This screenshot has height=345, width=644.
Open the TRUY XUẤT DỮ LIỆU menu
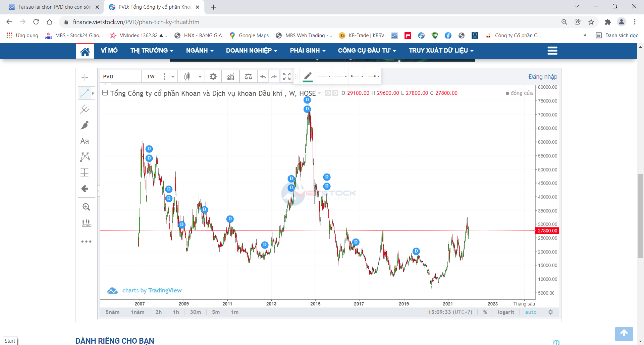441,51
